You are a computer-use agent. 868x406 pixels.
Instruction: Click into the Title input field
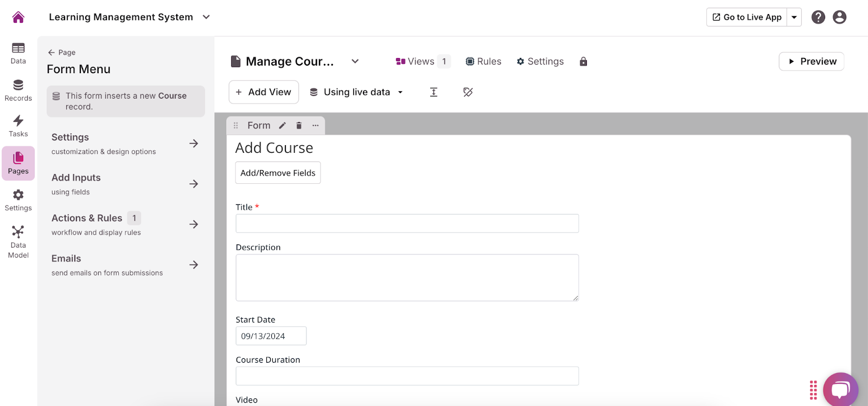click(x=407, y=223)
